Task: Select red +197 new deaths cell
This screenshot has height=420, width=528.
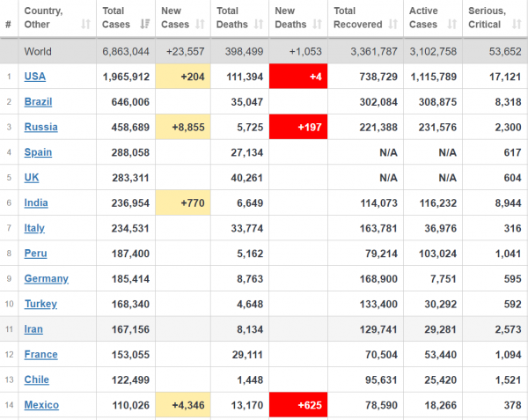Action: point(298,127)
